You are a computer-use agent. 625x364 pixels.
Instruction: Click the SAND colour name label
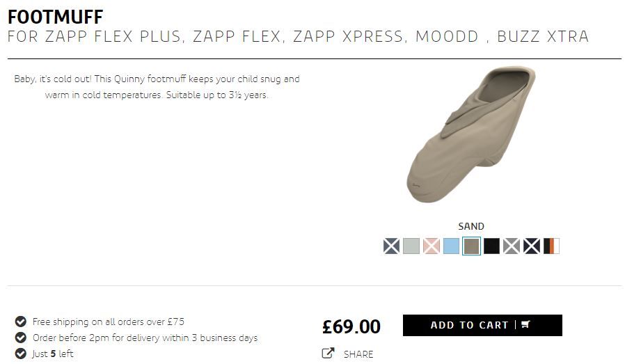pos(471,226)
